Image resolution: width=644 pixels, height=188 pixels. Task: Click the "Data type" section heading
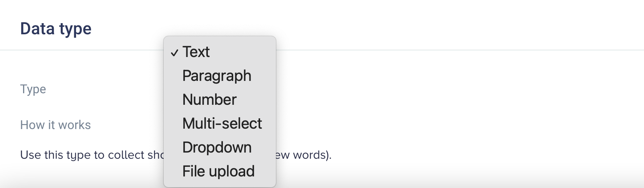pos(56,29)
